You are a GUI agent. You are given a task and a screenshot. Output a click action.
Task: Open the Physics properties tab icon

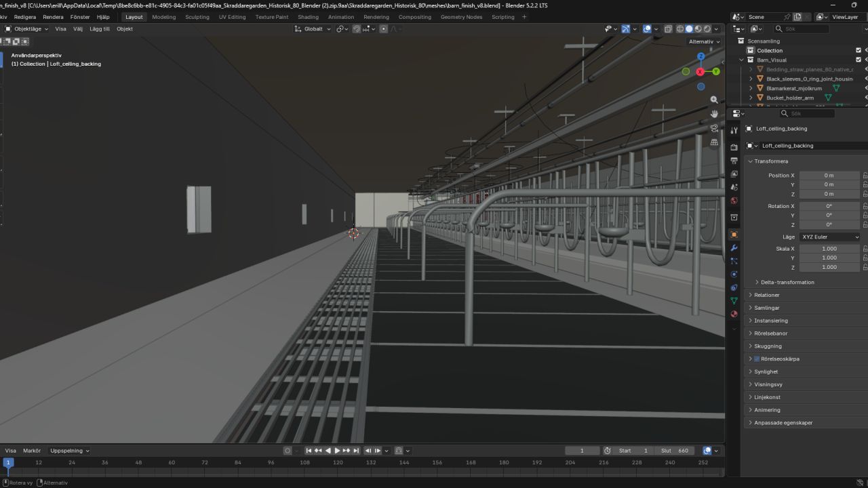click(734, 274)
